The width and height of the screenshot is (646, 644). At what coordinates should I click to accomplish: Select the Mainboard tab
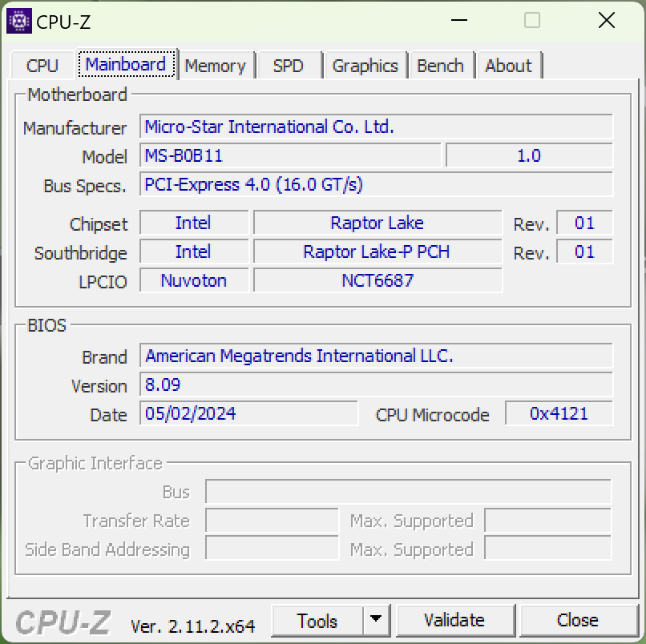[126, 64]
